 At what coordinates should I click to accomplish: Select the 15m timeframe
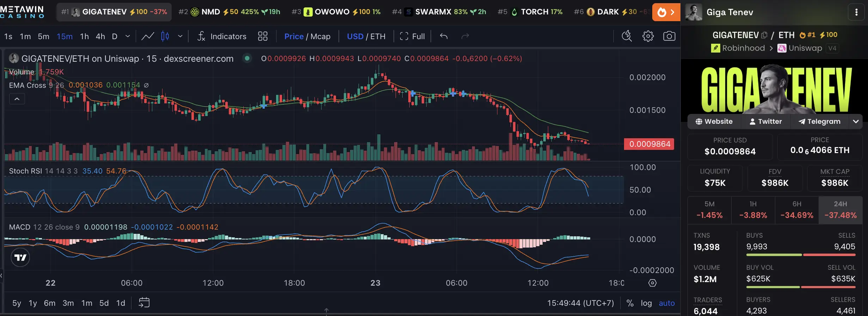click(65, 36)
